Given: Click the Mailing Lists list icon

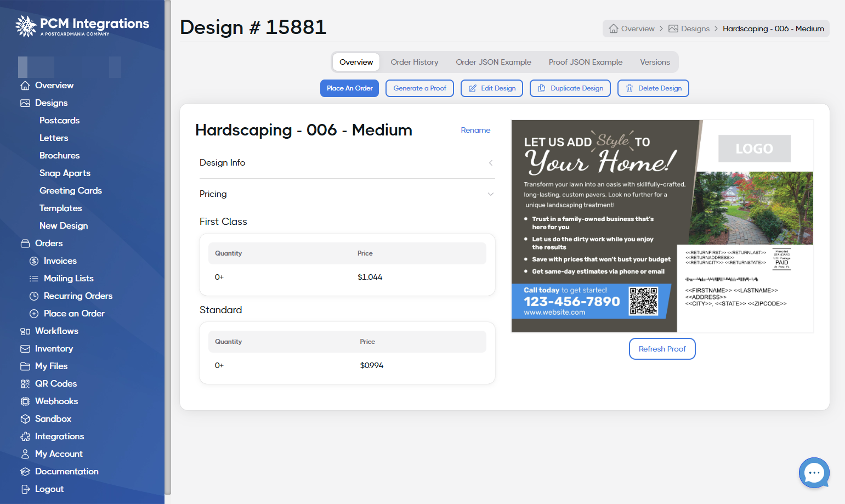Looking at the screenshot, I should click(34, 279).
